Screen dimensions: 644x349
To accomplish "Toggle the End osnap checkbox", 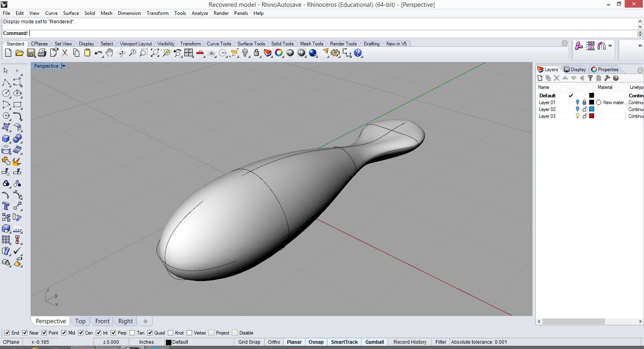I will click(7, 333).
